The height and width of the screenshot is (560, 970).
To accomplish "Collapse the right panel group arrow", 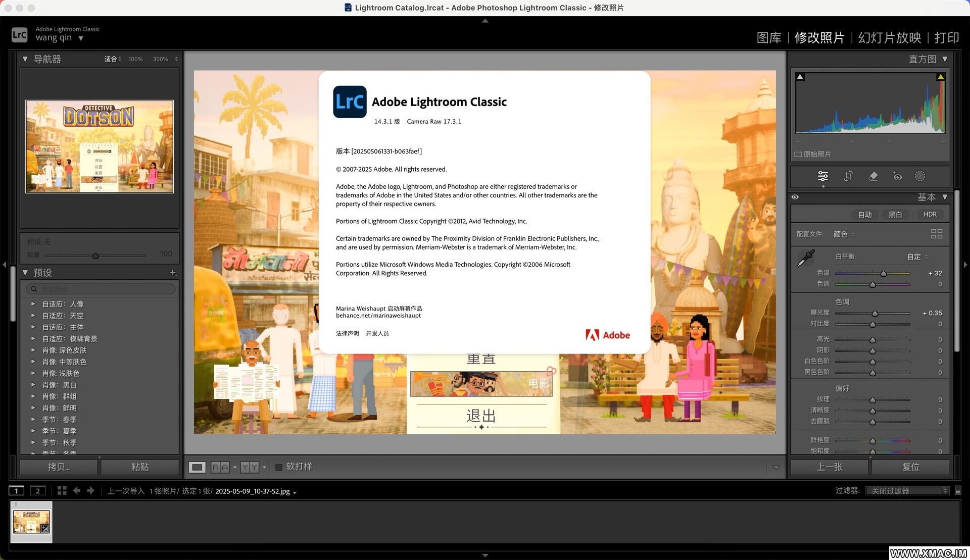I will [965, 265].
